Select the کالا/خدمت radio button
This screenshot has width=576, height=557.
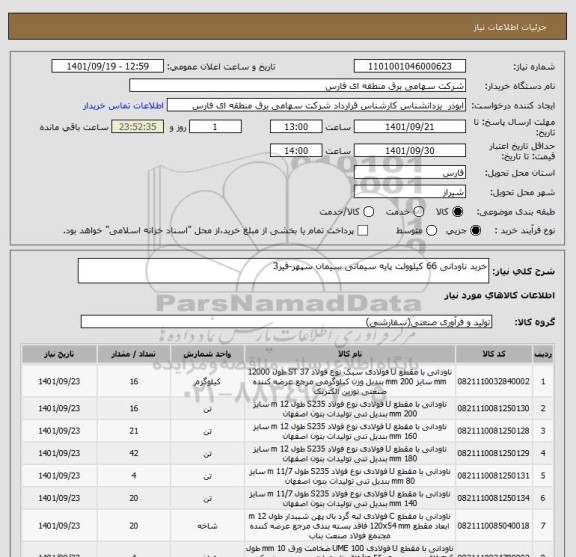[368, 212]
